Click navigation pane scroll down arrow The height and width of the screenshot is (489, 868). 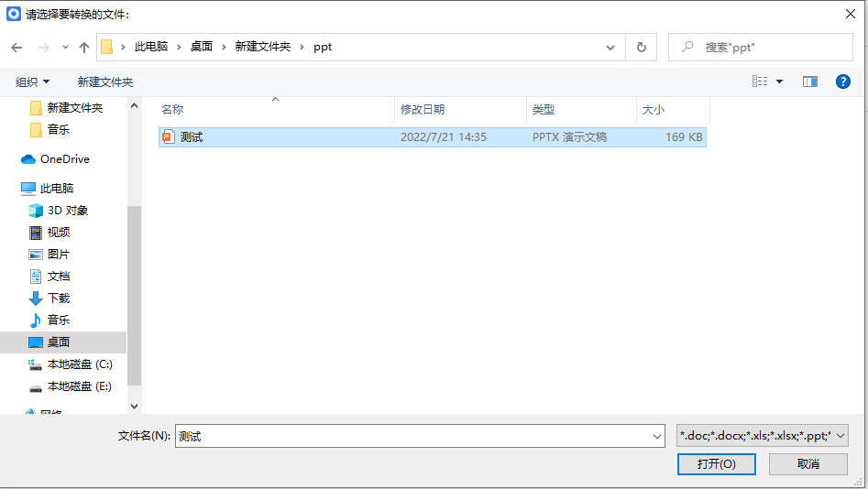click(134, 406)
